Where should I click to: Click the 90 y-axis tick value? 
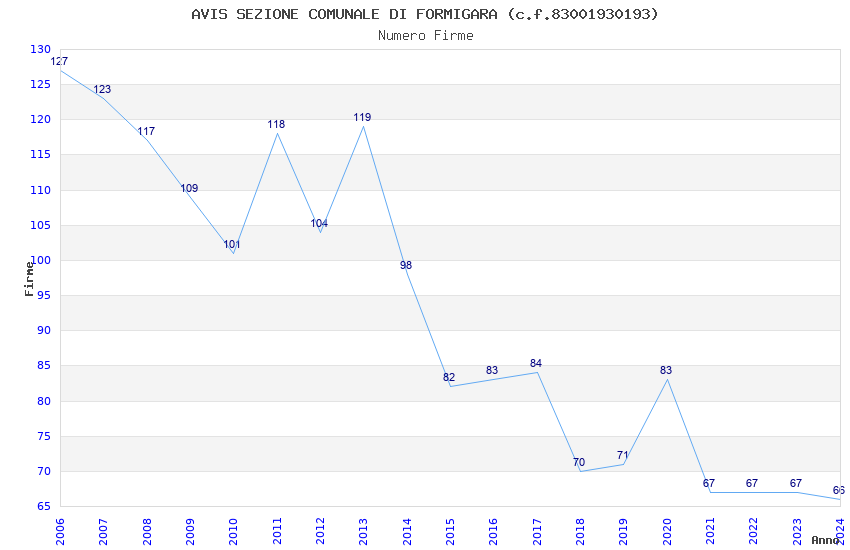click(x=44, y=331)
